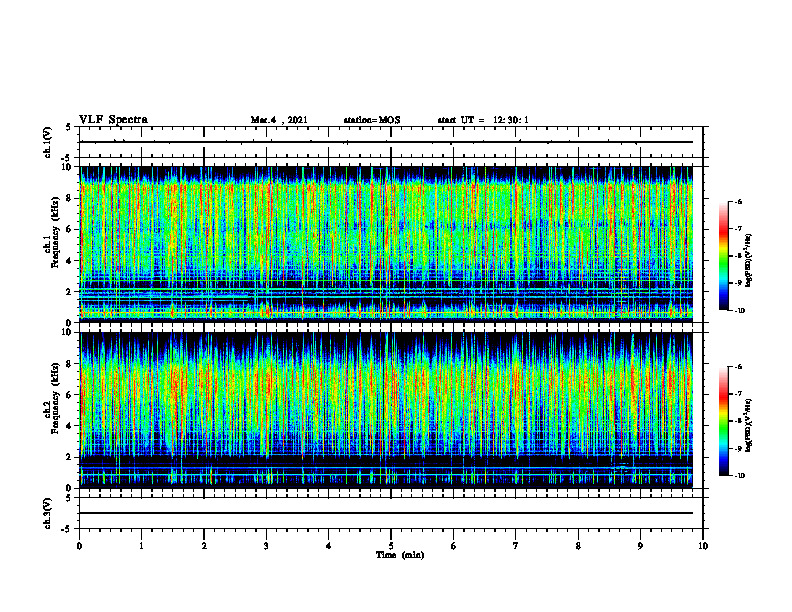The image size is (792, 612).
Task: Click time axis tick label '6'
Action: point(454,546)
